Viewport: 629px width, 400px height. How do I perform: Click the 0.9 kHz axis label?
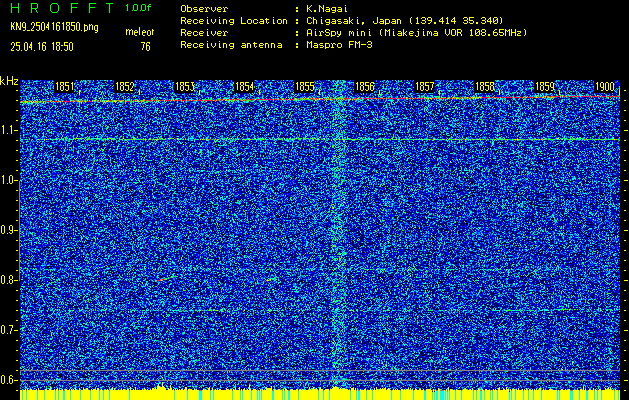pos(8,230)
